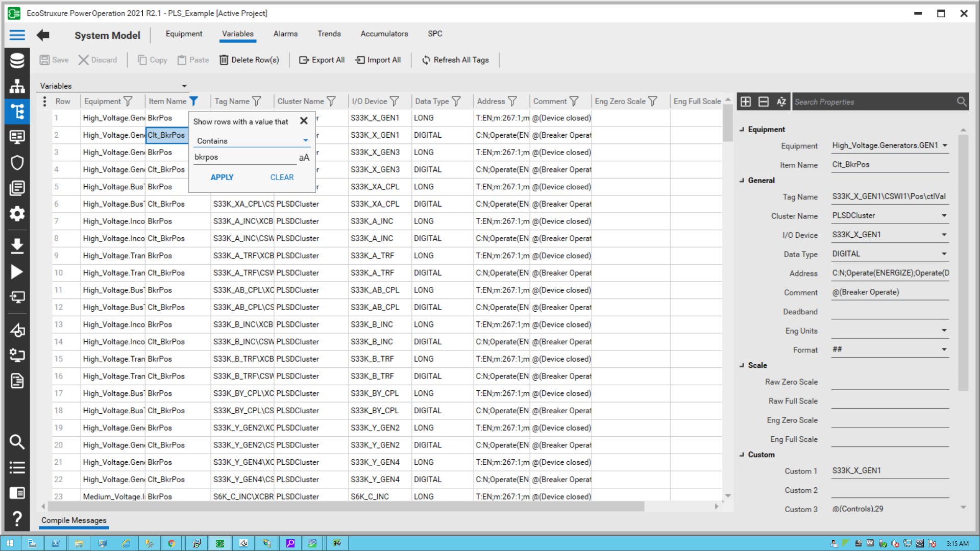The width and height of the screenshot is (980, 551).
Task: Open the help question mark icon
Action: 17,518
